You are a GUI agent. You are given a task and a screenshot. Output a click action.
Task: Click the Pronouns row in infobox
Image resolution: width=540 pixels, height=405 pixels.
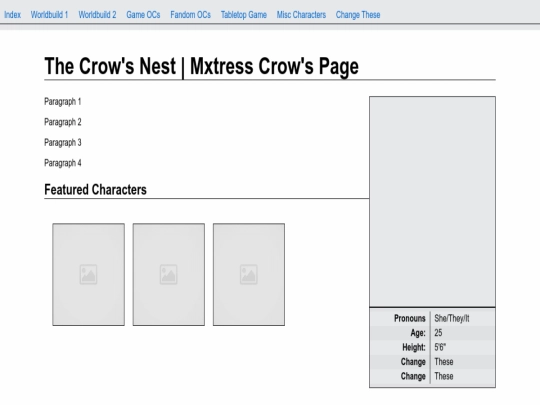point(433,318)
